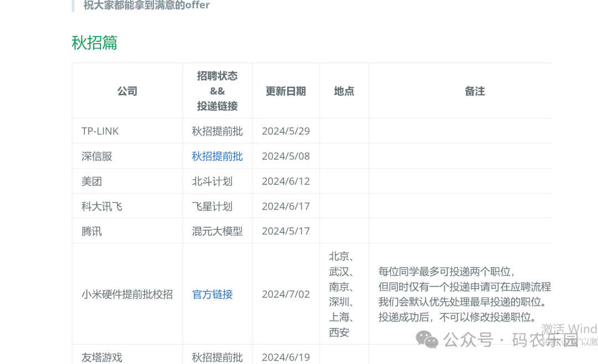
Task: Select the date 2024/6/12
Action: pyautogui.click(x=286, y=181)
